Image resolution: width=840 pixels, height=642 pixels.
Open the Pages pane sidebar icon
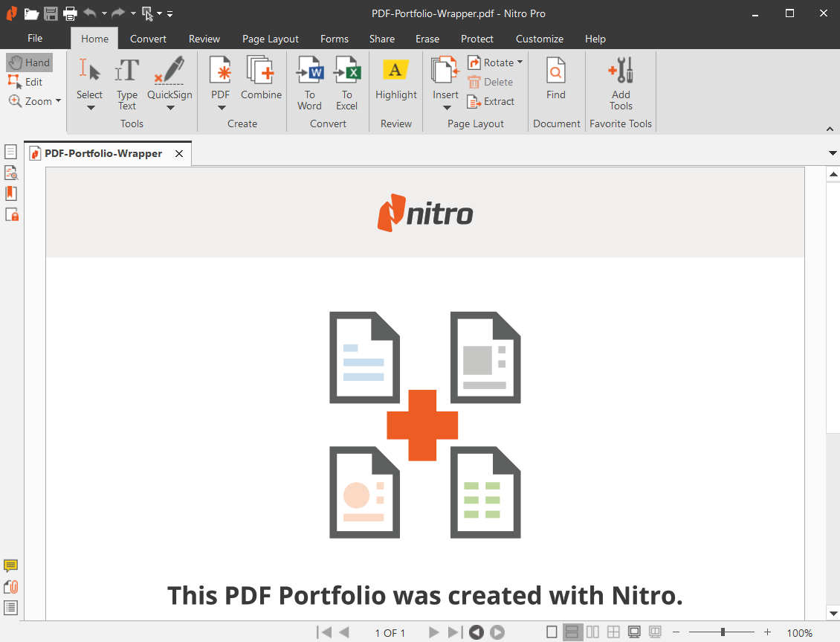pos(10,152)
